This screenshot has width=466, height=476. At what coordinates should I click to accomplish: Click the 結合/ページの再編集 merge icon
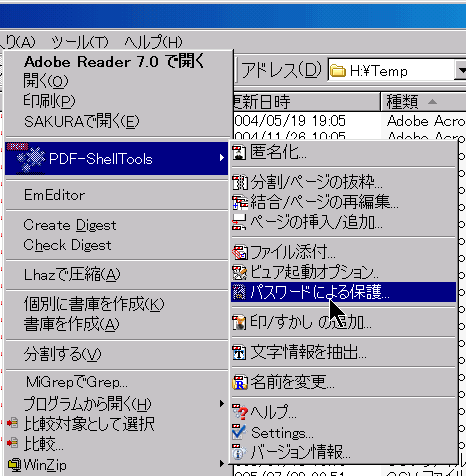[240, 202]
